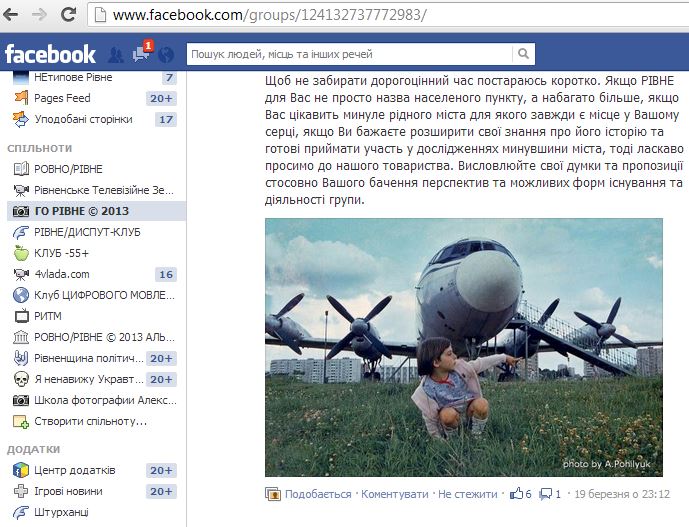Viewport: 689px width, 527px height.
Task: Click Коментувати under the photo
Action: click(395, 494)
